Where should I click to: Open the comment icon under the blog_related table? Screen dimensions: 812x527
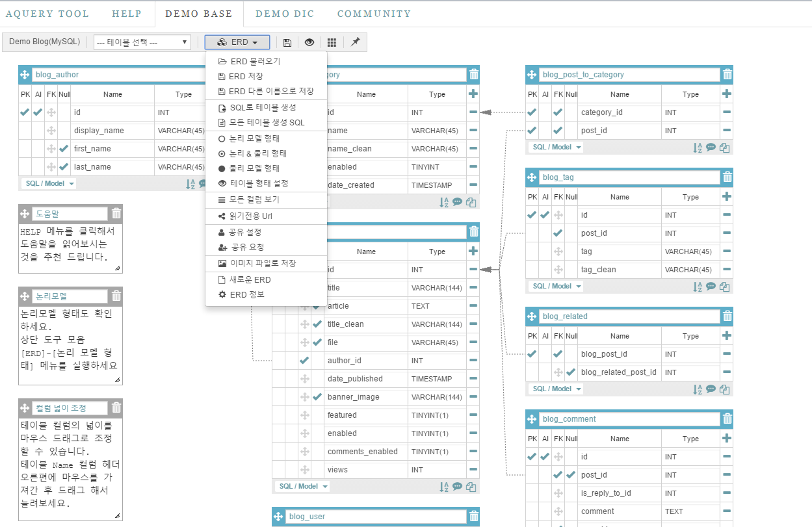point(711,389)
